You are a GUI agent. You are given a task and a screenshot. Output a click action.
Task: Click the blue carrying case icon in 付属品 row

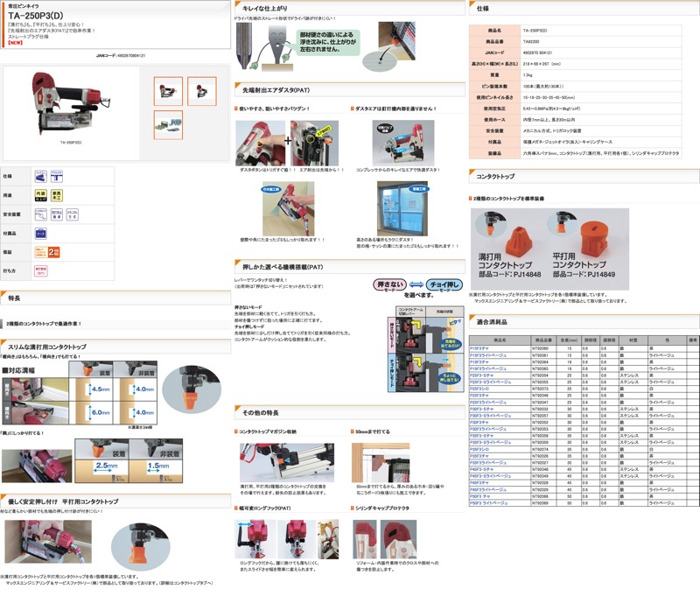click(40, 233)
